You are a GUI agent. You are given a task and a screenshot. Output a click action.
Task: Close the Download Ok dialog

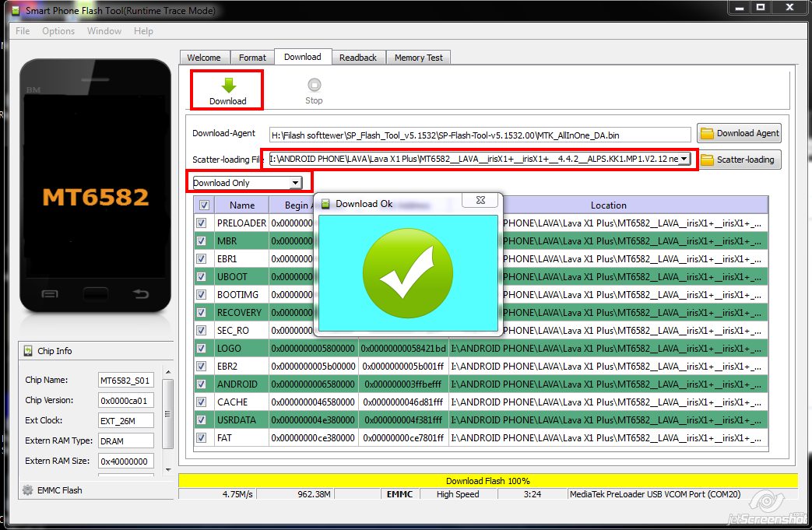click(480, 200)
